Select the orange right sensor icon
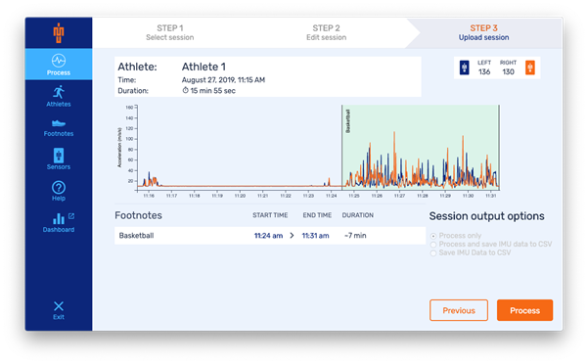Viewport: 588px width, 364px height. coord(530,68)
